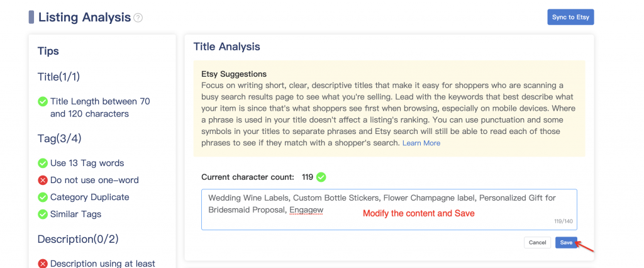Select the Description(0/2) tips section
This screenshot has width=644, height=268.
[x=77, y=239]
